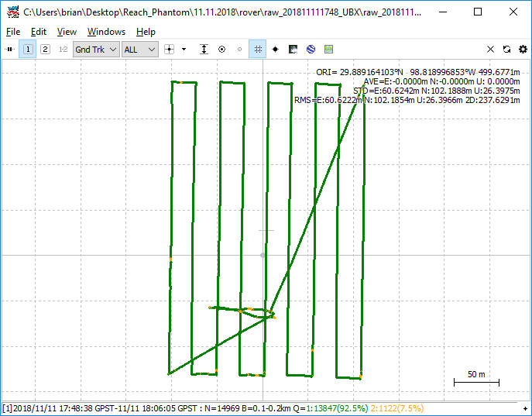Click the map image display icon
The width and height of the screenshot is (532, 416).
(x=293, y=50)
